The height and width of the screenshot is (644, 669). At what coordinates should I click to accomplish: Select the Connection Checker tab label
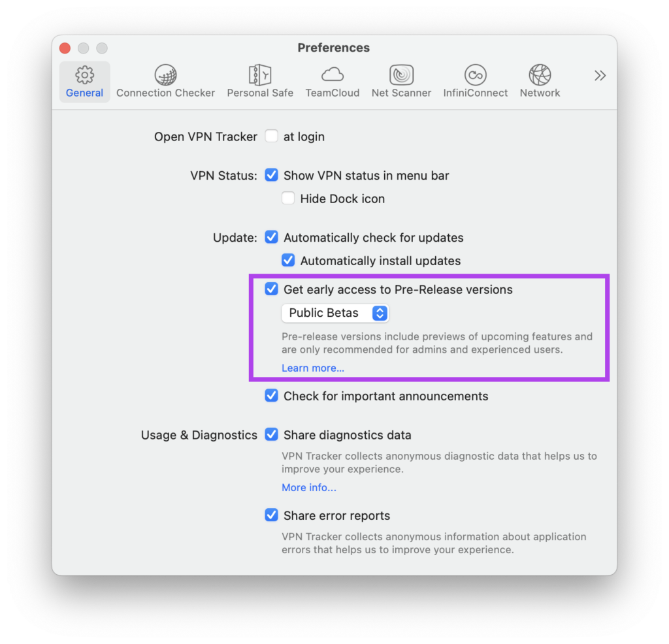(165, 93)
